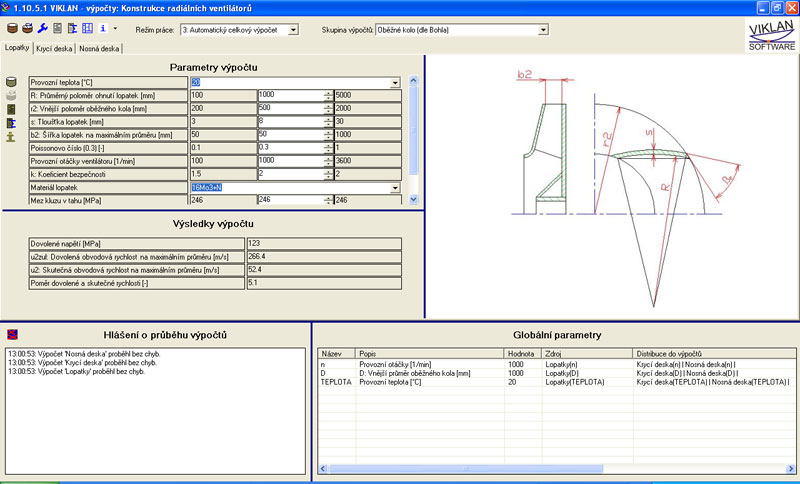Open the Režim práce dropdown
Image resolution: width=800 pixels, height=484 pixels.
293,30
